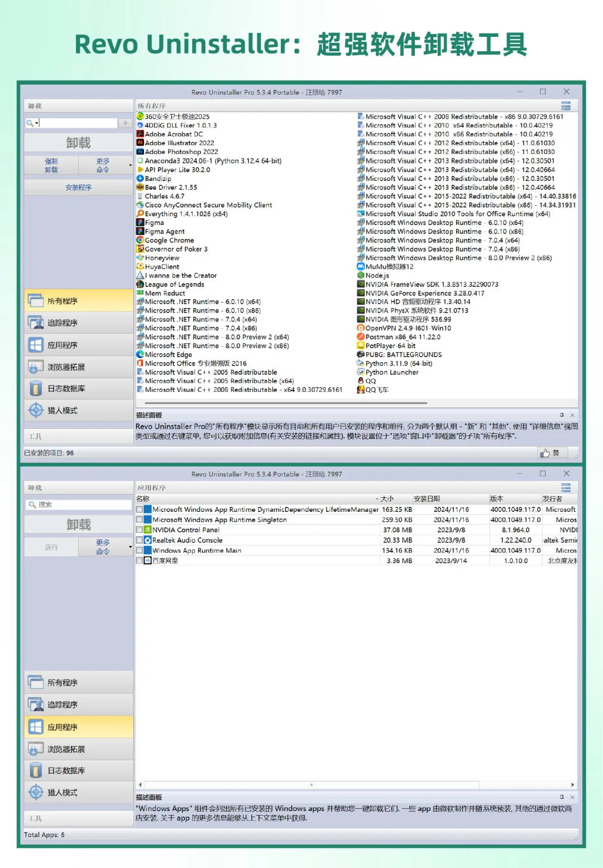Tick checkbox for Microsoft Windows App Runtime Singleton
Screen dimensions: 603x868
click(x=140, y=520)
